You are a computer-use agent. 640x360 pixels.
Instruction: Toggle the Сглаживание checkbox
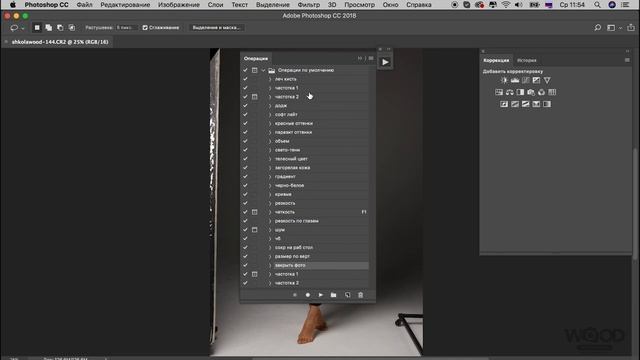point(145,28)
